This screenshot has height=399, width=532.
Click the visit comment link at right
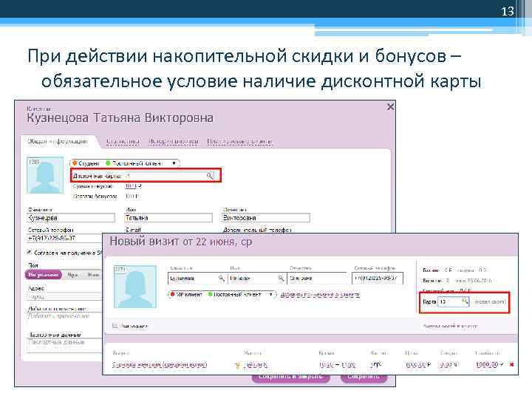coord(449,326)
